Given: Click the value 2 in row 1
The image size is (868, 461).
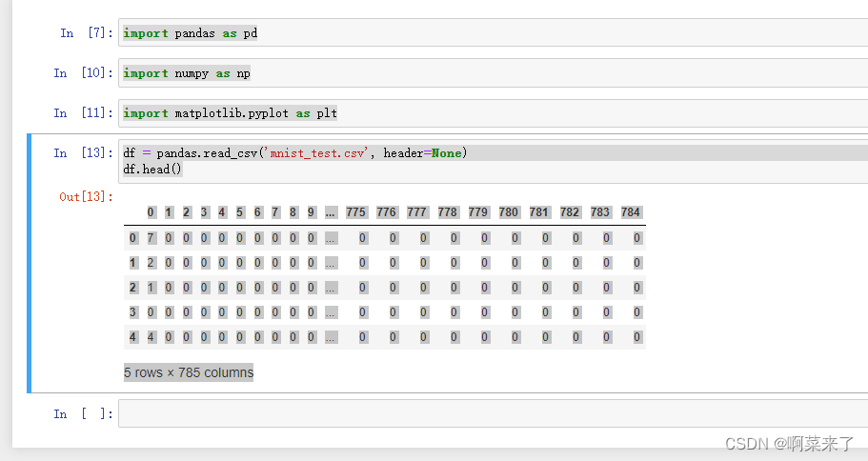Looking at the screenshot, I should click(x=151, y=263).
